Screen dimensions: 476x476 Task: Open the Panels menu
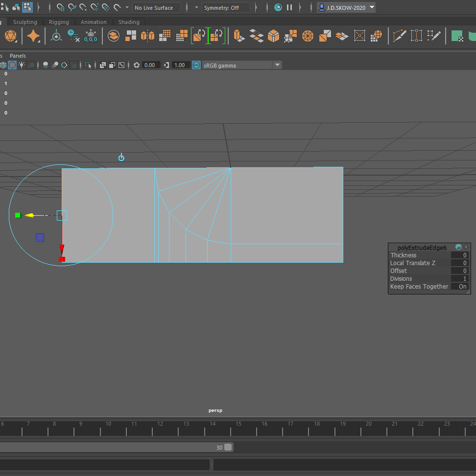coord(18,56)
